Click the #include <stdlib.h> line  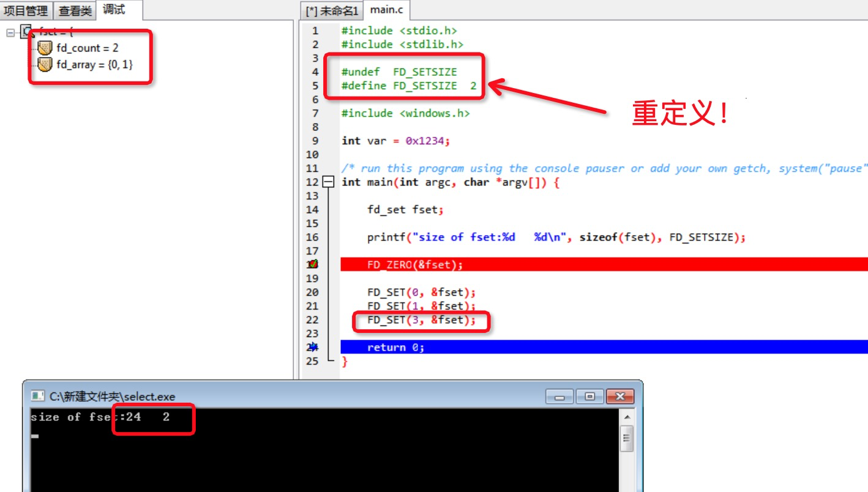(x=402, y=44)
